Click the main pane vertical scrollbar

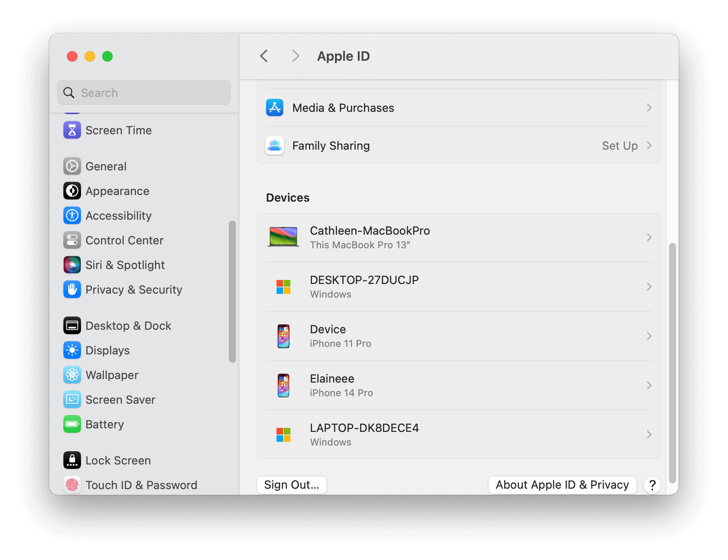(x=672, y=363)
